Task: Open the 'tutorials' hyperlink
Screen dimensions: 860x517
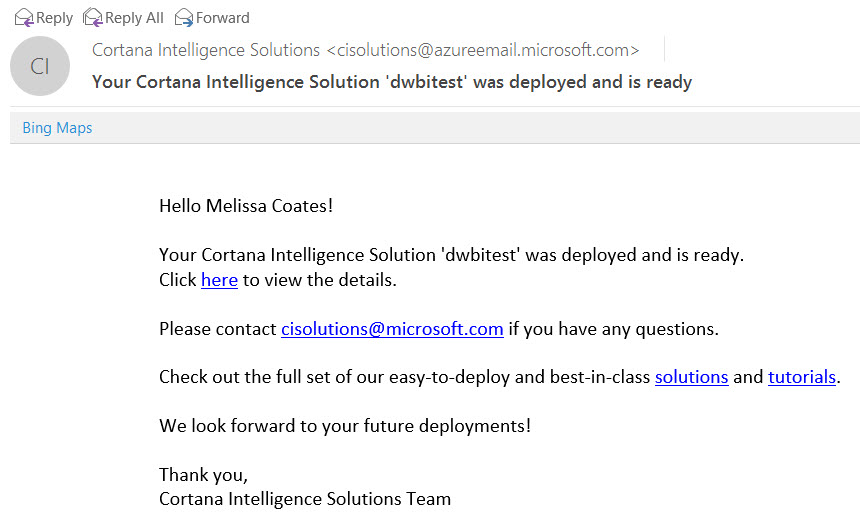Action: pos(802,377)
